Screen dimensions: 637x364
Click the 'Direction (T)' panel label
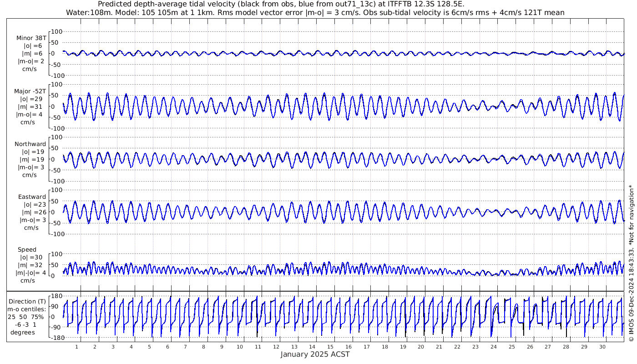28,301
